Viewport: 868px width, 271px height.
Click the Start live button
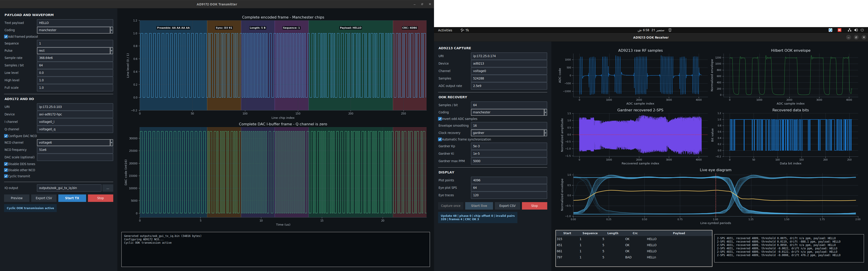[x=479, y=206]
